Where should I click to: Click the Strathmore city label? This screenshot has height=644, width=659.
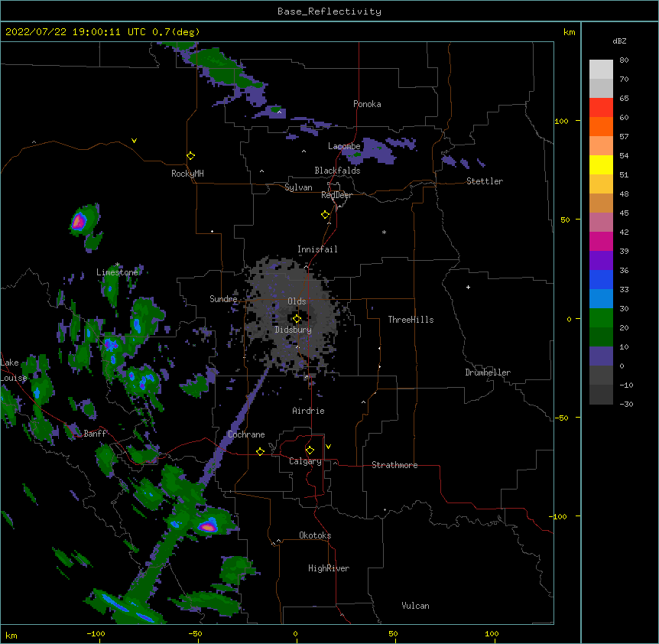(x=394, y=465)
